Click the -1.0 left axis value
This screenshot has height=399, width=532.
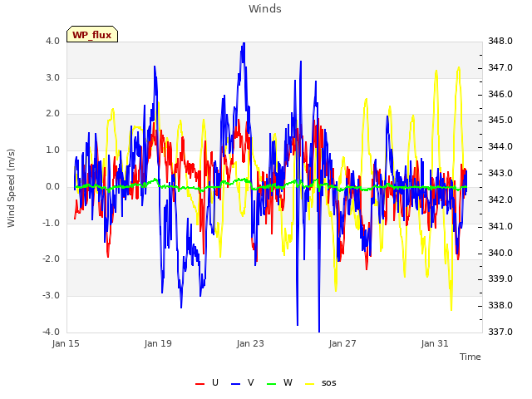click(51, 224)
